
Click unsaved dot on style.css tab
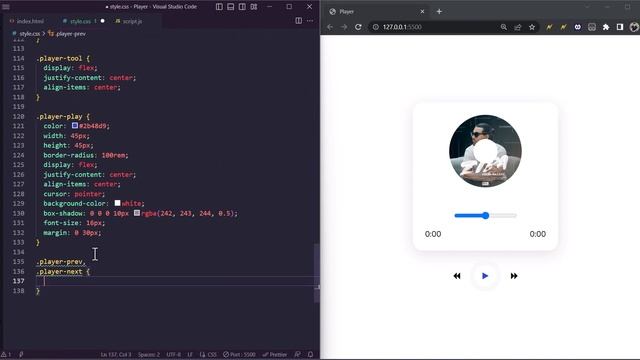[x=102, y=21]
